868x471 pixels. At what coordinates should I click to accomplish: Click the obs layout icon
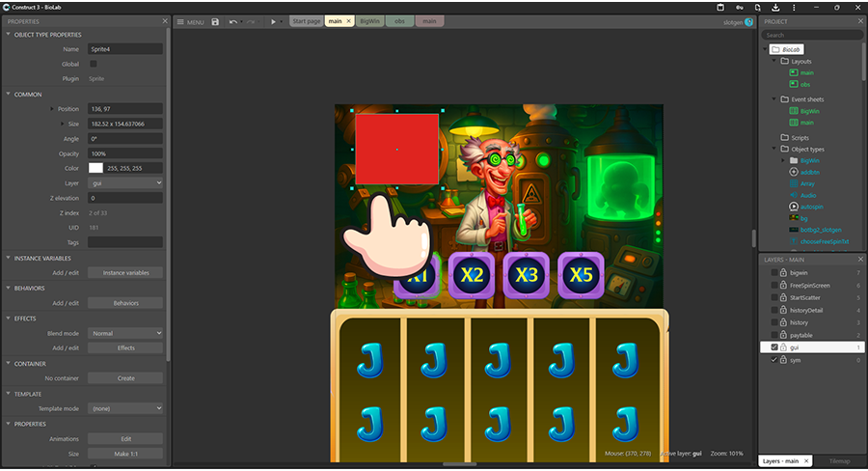pos(794,84)
